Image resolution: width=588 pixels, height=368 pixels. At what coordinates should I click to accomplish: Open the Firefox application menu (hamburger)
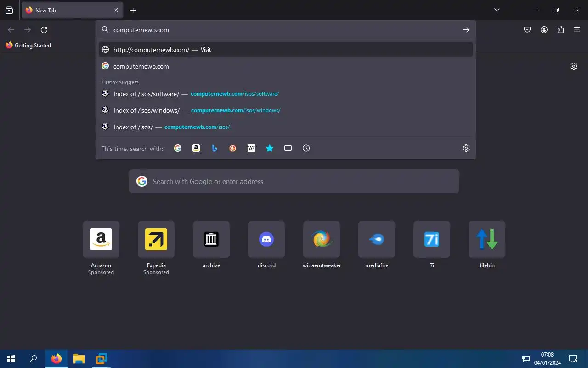(577, 30)
